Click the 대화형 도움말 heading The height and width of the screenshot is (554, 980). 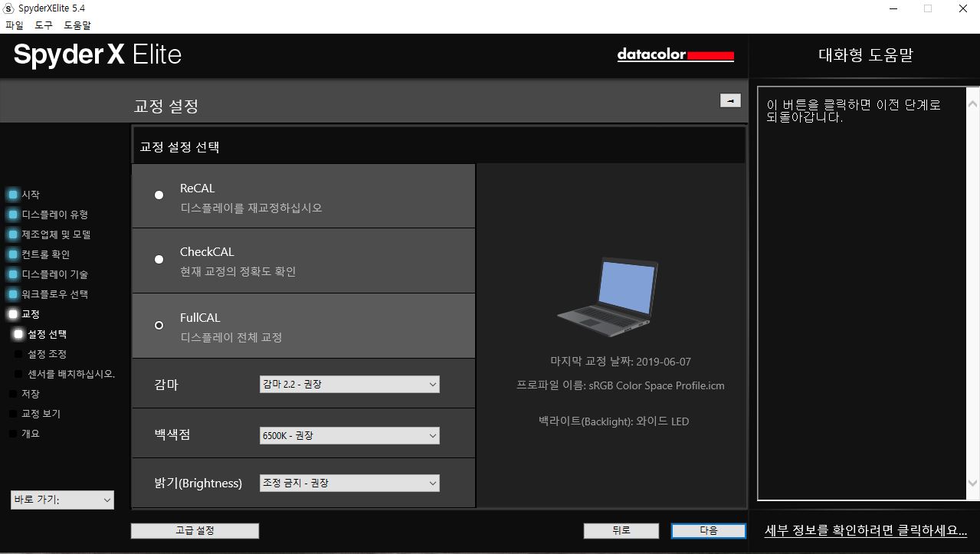866,55
